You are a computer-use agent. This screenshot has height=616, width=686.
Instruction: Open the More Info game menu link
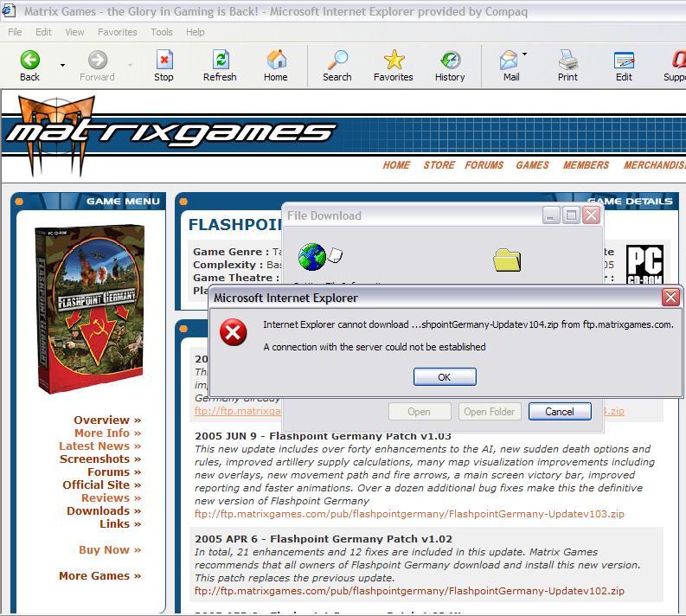(107, 433)
